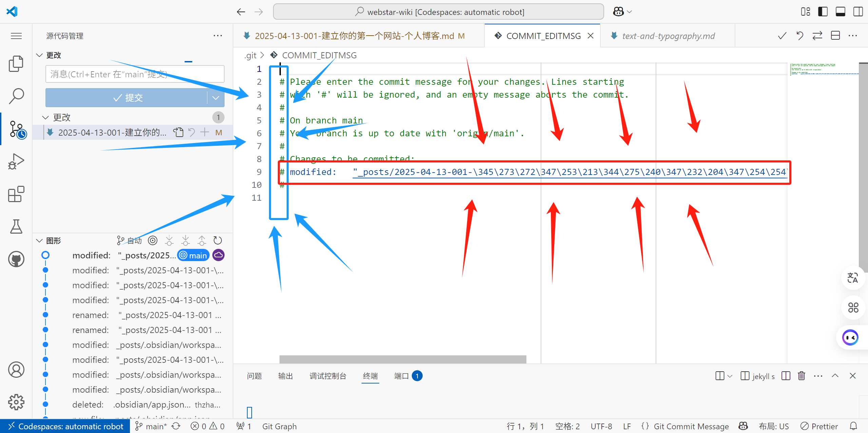The image size is (868, 433).
Task: Toggle the primary sidebar visibility
Action: click(x=823, y=12)
